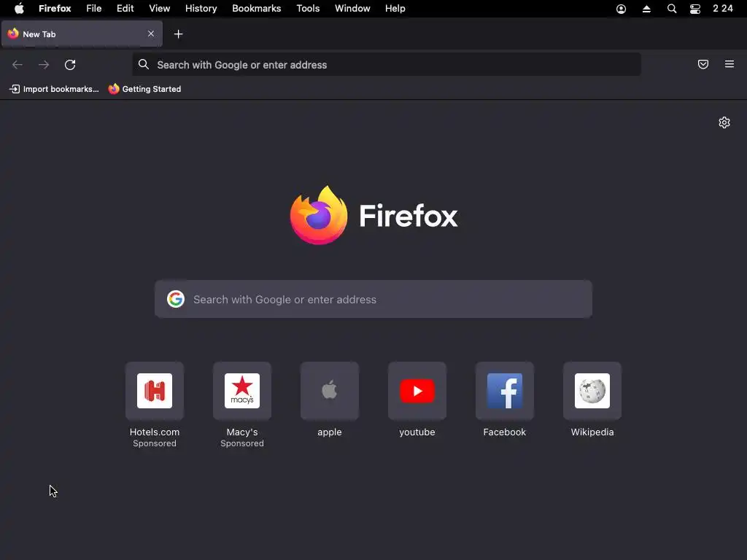Open the Bookmarks menu
The image size is (747, 560).
(x=256, y=9)
